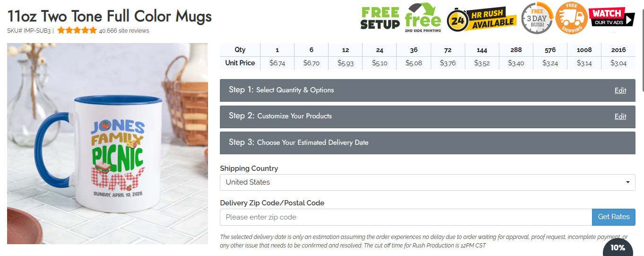This screenshot has height=256, width=644.
Task: Open the Watch Our TV Ads icon
Action: [x=612, y=18]
